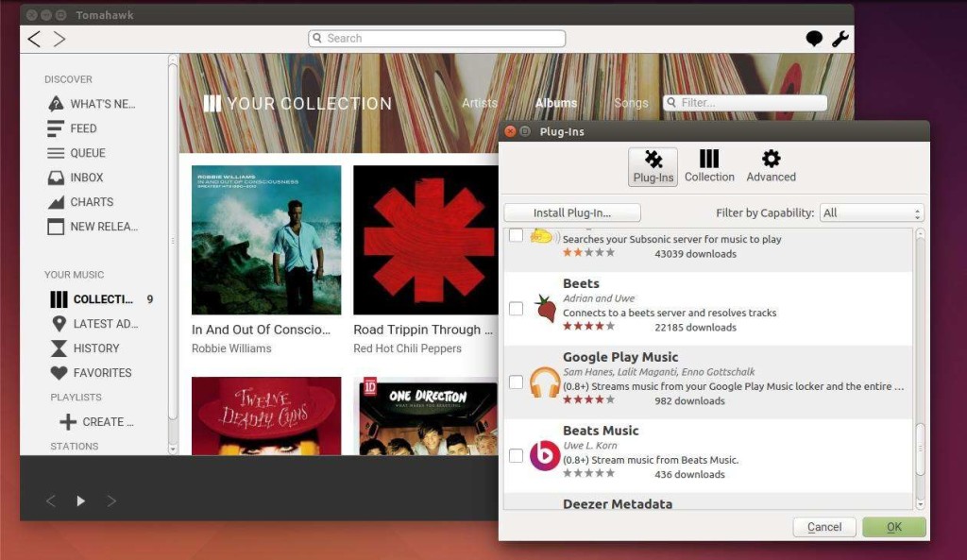Click the Deezer Metadata plug-in title
Image resolution: width=967 pixels, height=560 pixels.
click(x=618, y=504)
